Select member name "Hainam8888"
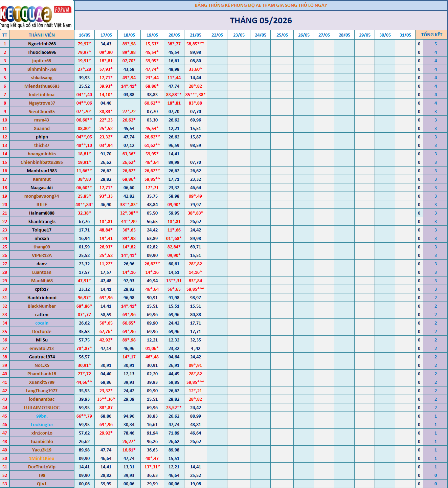This screenshot has height=488, width=448. pos(42,213)
